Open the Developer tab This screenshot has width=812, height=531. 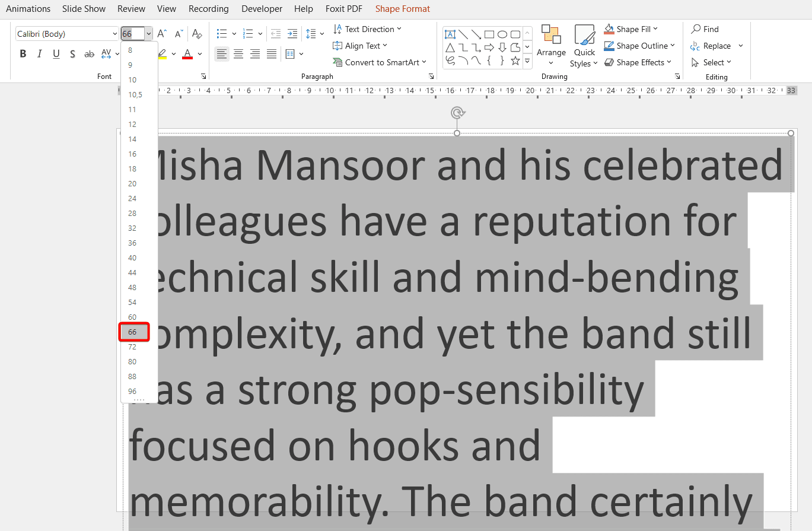262,9
